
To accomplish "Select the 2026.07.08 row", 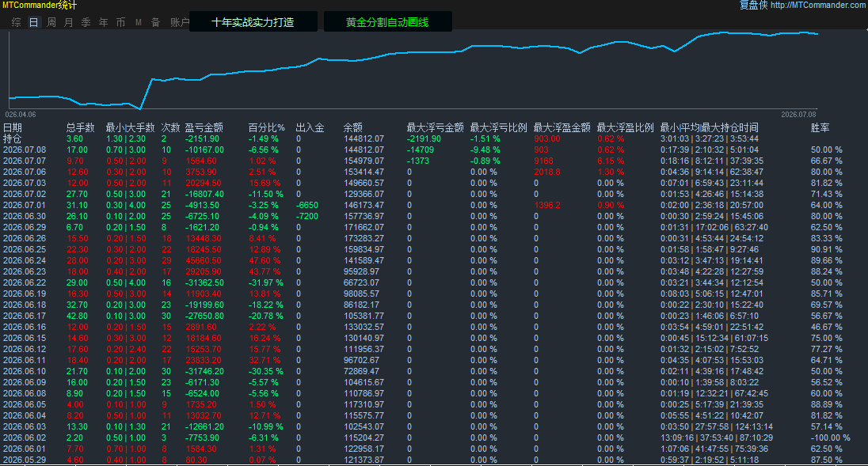I will (434, 150).
